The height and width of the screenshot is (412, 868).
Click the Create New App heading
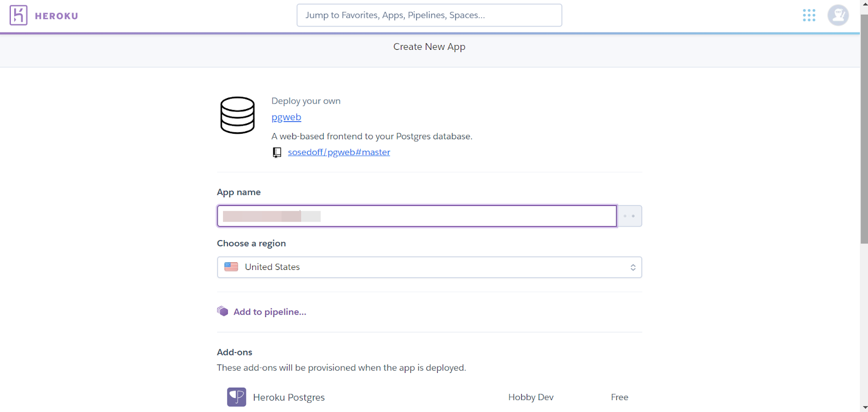(429, 47)
